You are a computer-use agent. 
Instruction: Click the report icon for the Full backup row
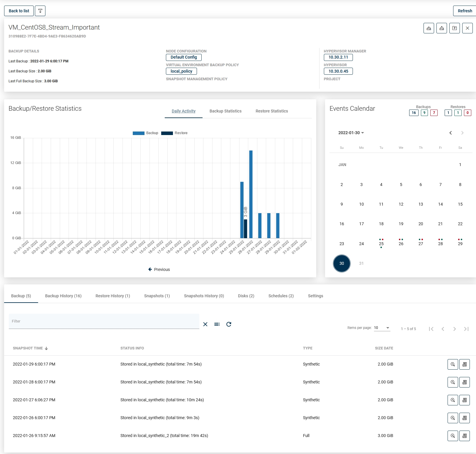[464, 436]
